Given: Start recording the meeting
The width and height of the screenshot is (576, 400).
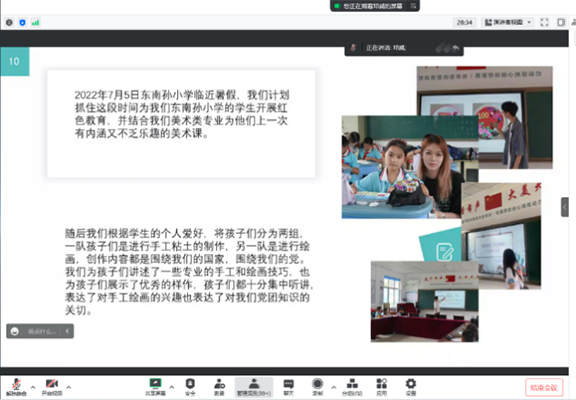Looking at the screenshot, I should [x=317, y=387].
